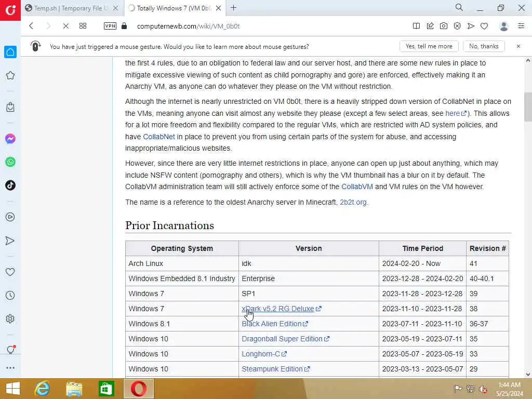Open reader mode book icon
The image size is (532, 399).
pyautogui.click(x=416, y=26)
